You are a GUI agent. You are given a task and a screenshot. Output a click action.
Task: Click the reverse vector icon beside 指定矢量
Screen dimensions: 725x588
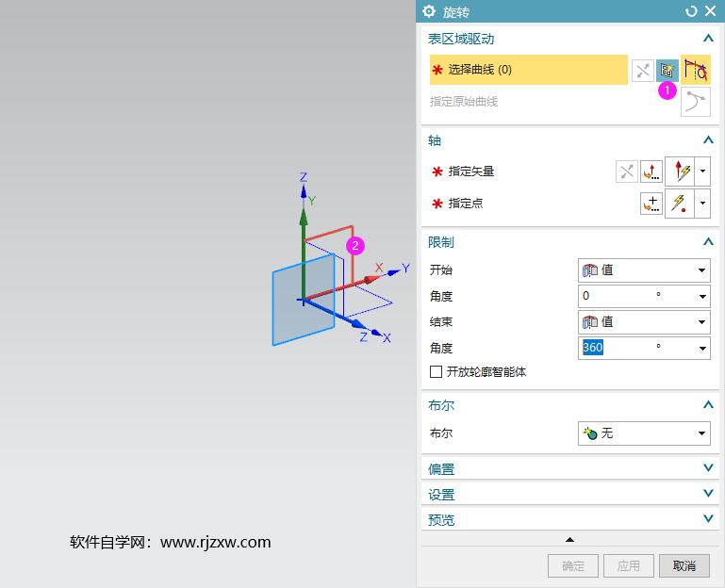coord(627,171)
